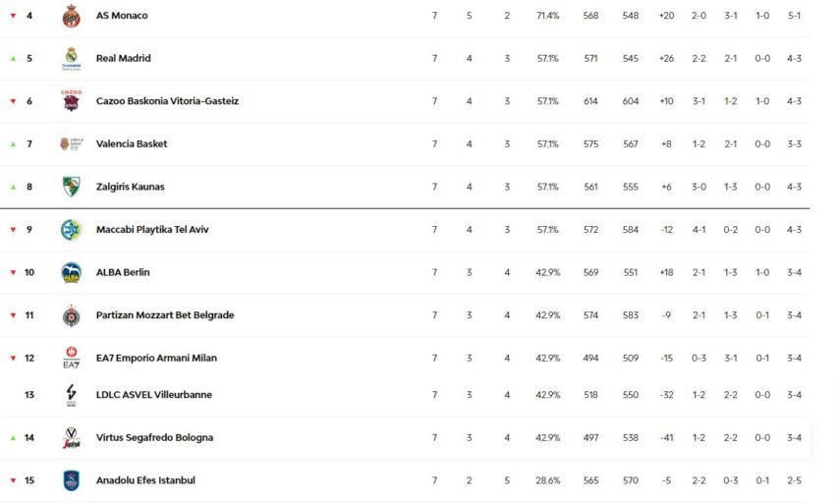Screen dimensions: 840x504
Task: Click the red down arrow beside position 4
Action: (x=13, y=17)
